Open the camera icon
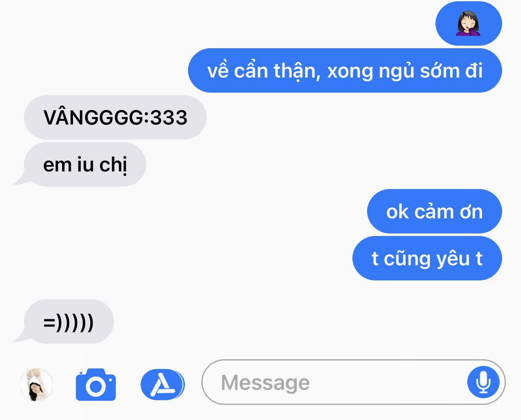The image size is (521, 420). (x=96, y=384)
